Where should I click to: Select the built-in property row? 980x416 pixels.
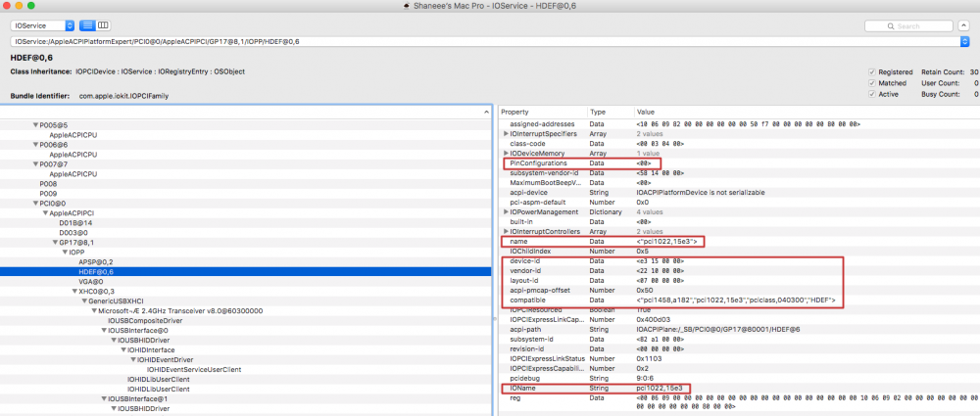739,222
